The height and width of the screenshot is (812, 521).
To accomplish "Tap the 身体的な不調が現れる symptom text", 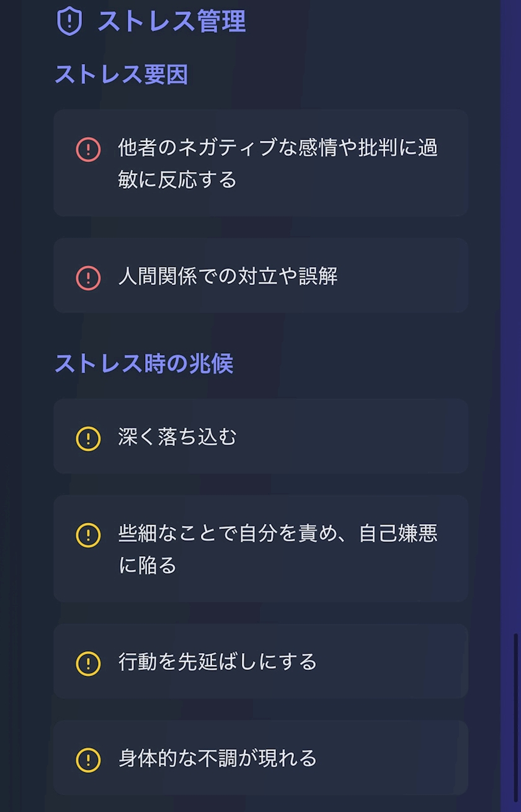I will (x=218, y=758).
